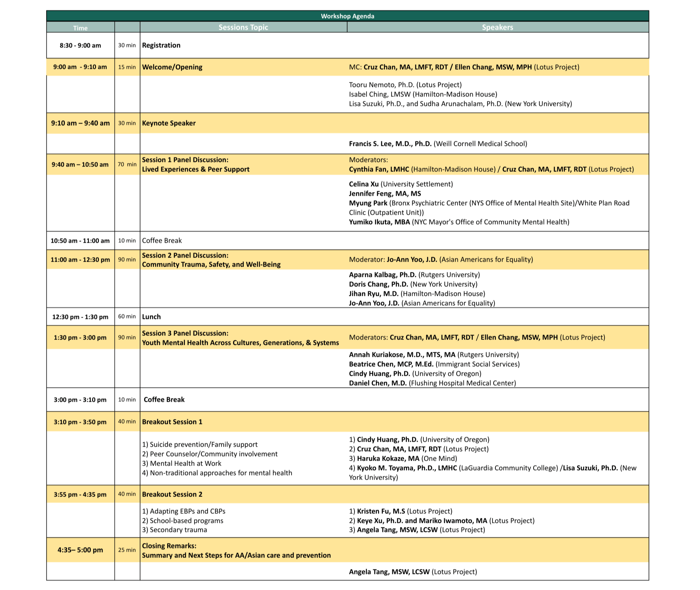Screen dimensions: 700x590
Task: Select the 'Breakout Session 1' title
Action: click(172, 422)
